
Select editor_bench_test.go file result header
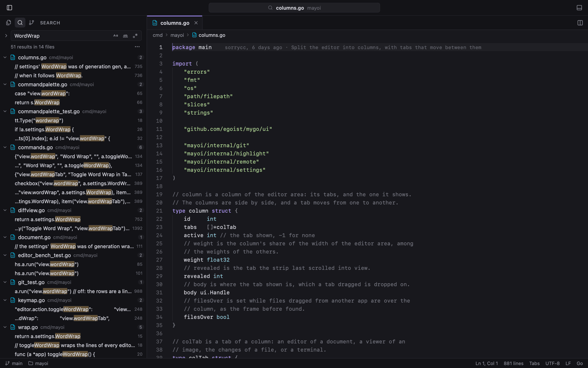(73, 255)
